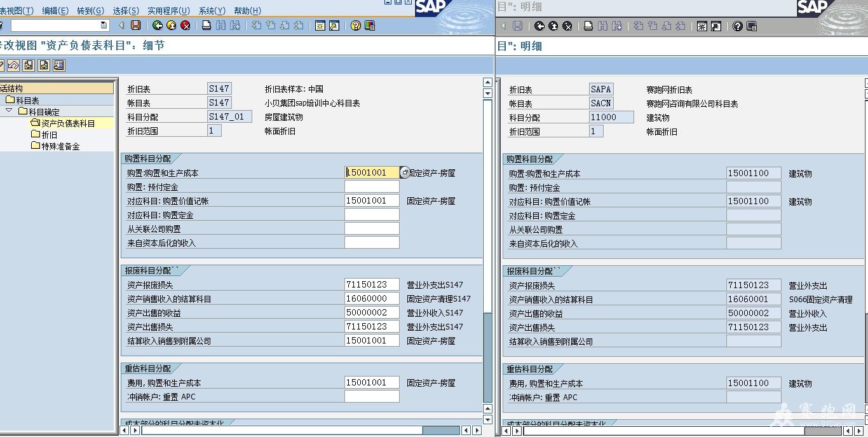The height and width of the screenshot is (437, 868).
Task: Click Cancel icon in right window toolbar
Action: (567, 26)
